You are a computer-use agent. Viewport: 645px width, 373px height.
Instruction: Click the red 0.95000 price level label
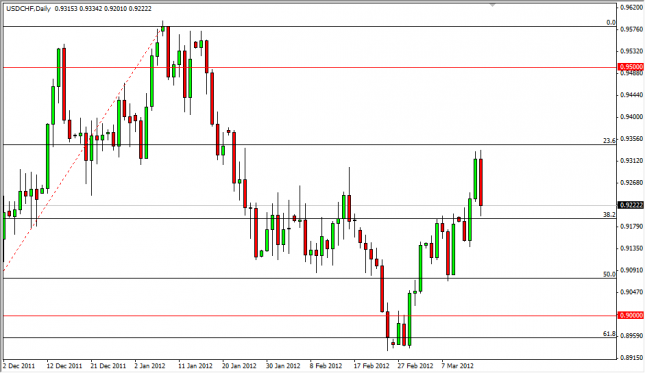tap(631, 67)
